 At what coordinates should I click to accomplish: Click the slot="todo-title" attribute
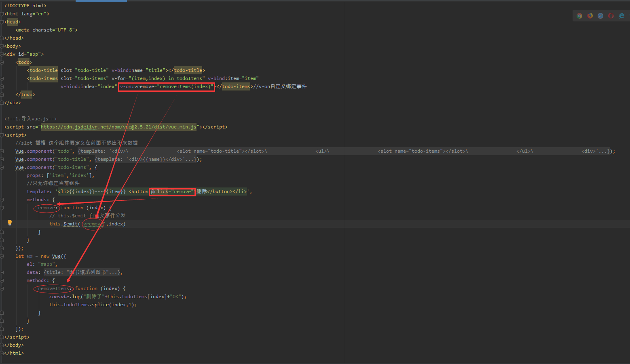(85, 70)
